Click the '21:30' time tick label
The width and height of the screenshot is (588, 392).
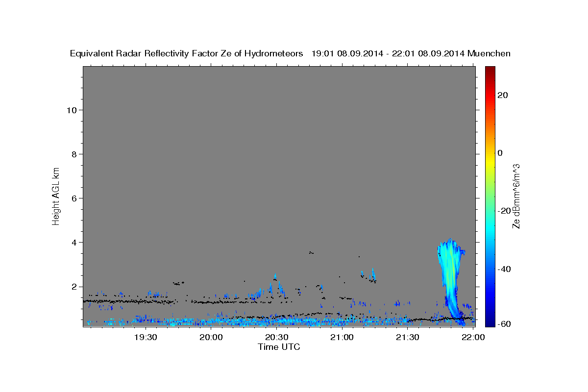coord(408,337)
